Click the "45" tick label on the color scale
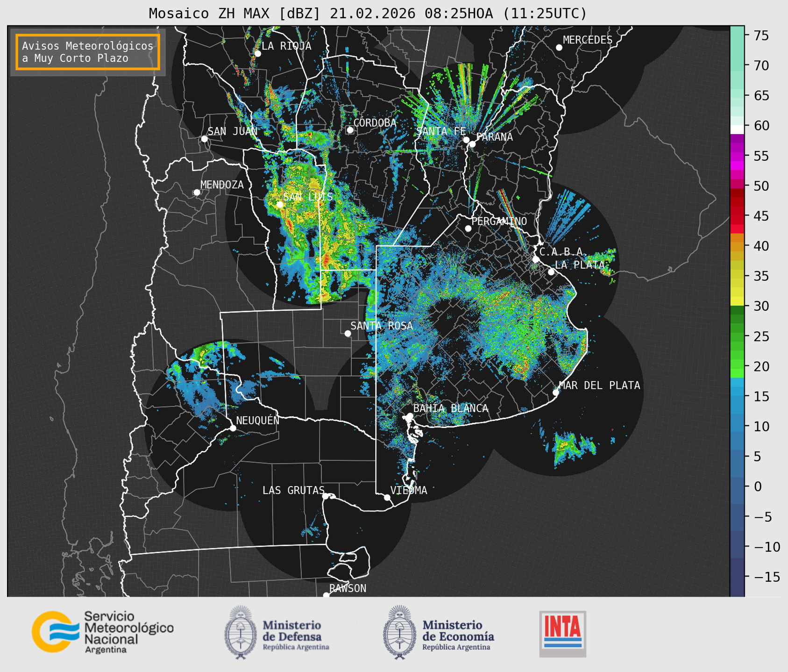The height and width of the screenshot is (672, 788). pos(761,216)
